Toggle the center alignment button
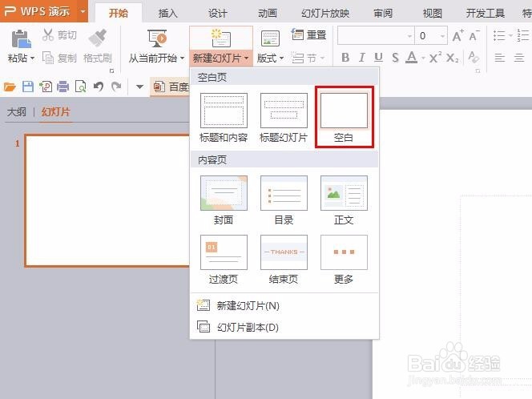This screenshot has height=399, width=532. coord(519,58)
